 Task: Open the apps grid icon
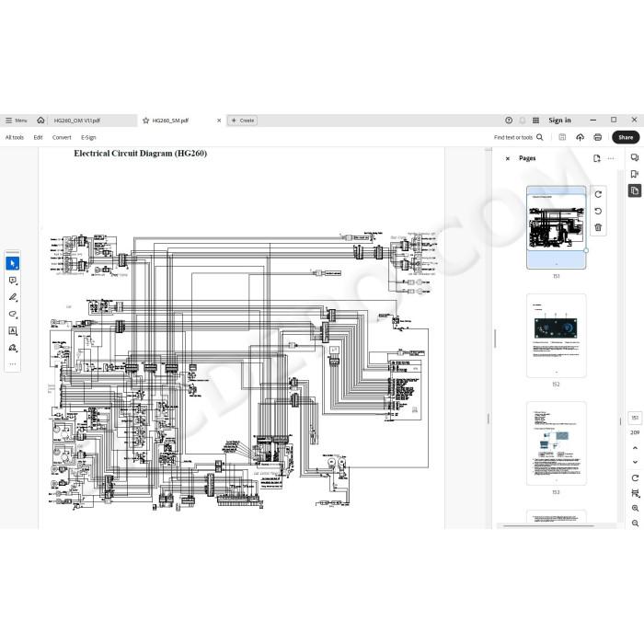pyautogui.click(x=535, y=120)
